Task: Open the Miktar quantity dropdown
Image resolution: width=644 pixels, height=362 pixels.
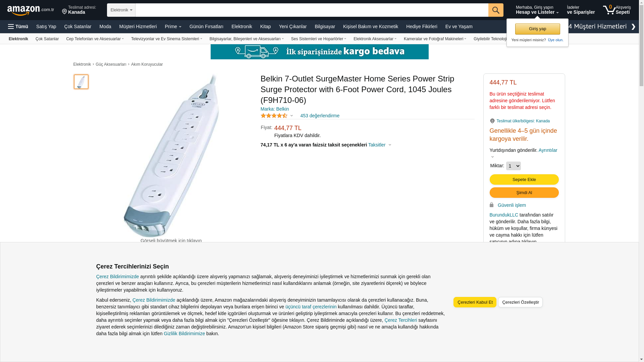Action: [513, 166]
